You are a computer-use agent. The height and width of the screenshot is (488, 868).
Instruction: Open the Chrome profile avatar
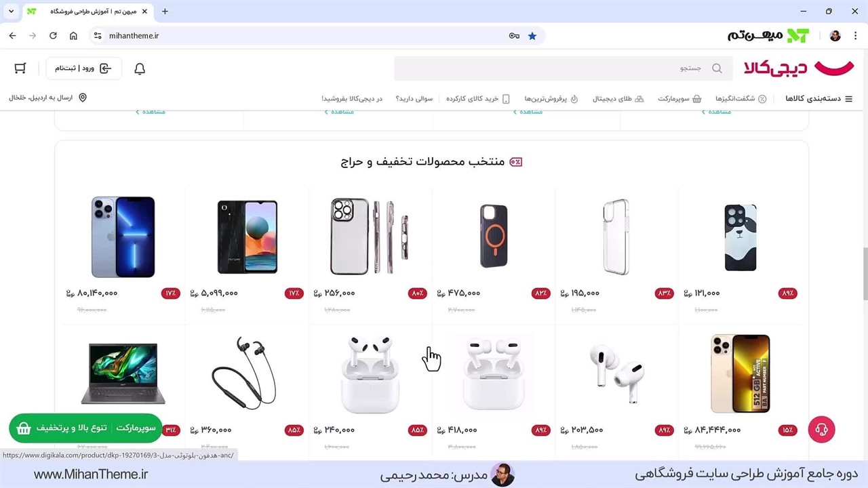tap(835, 36)
